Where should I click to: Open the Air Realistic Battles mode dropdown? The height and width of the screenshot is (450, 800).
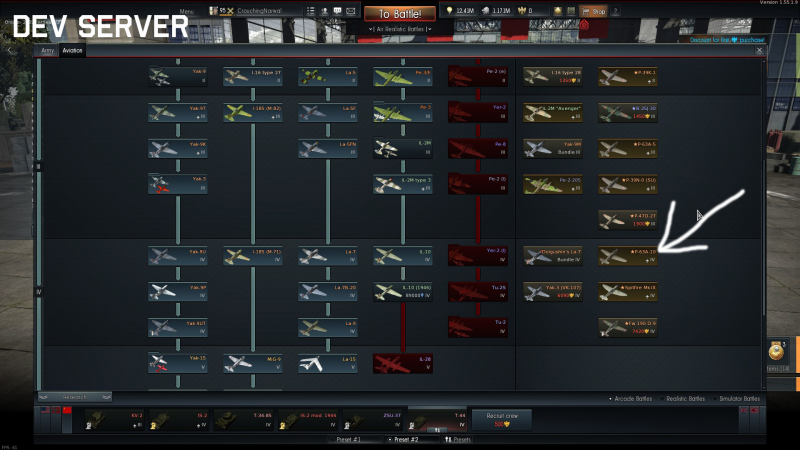pos(400,29)
